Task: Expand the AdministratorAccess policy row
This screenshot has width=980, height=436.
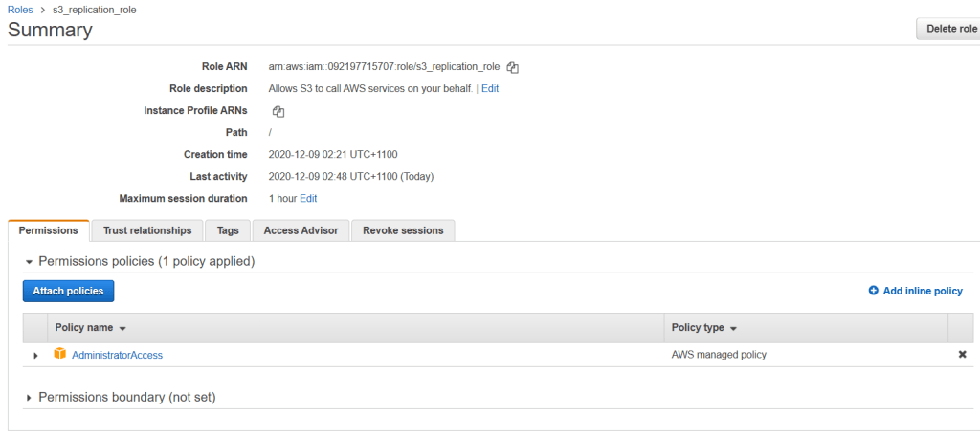Action: (36, 356)
